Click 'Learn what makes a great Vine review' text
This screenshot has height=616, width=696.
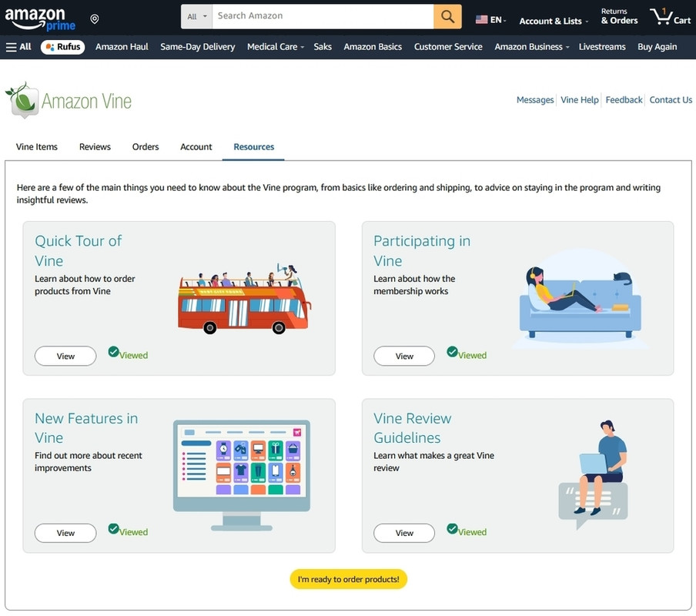coord(433,461)
